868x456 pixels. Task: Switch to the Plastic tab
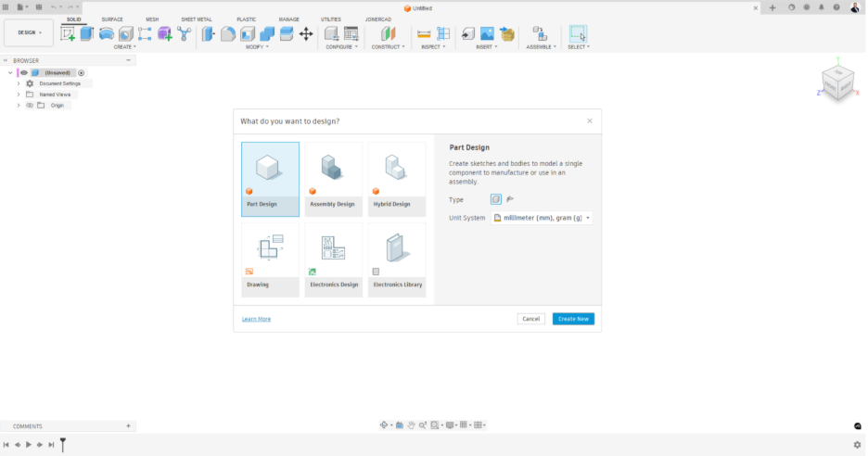(x=247, y=19)
